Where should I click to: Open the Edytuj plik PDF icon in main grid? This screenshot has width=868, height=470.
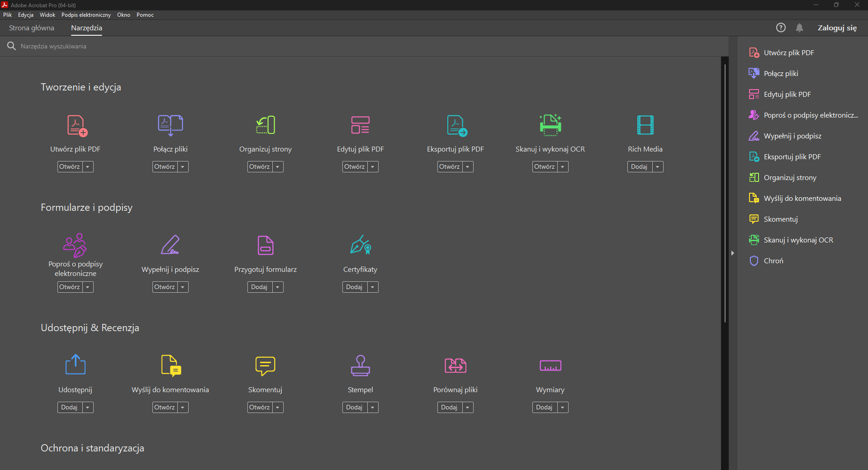point(360,125)
